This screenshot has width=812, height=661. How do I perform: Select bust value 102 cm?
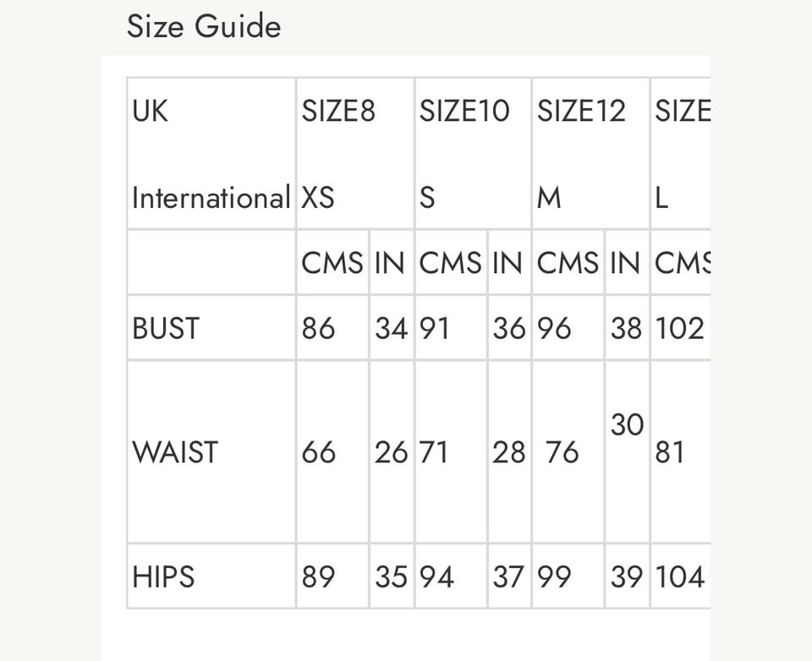tap(679, 328)
